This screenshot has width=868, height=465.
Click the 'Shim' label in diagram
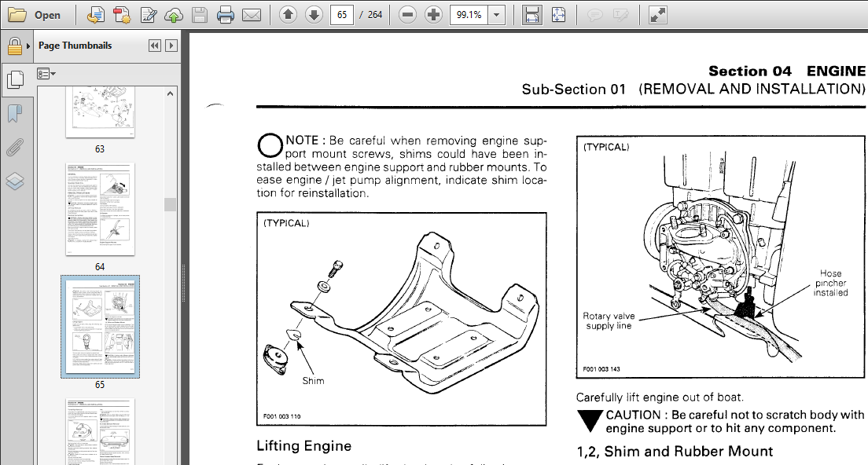pos(314,381)
